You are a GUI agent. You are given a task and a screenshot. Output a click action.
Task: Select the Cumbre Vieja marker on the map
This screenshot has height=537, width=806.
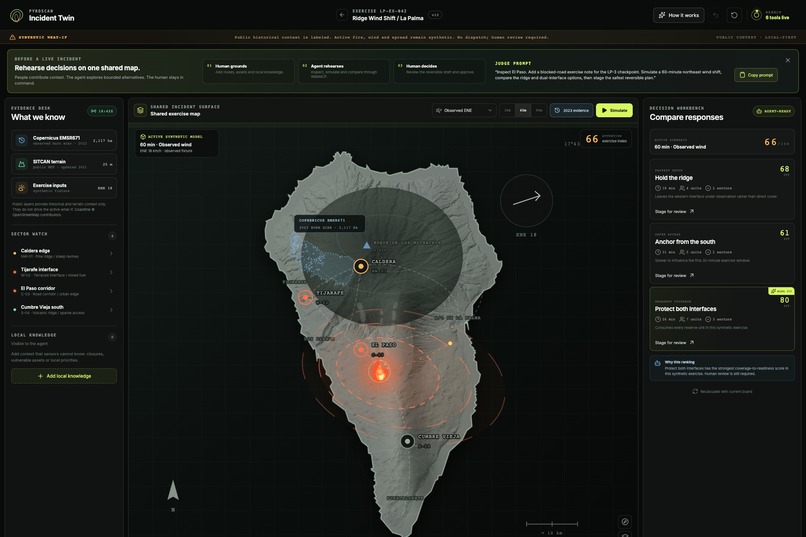point(407,441)
